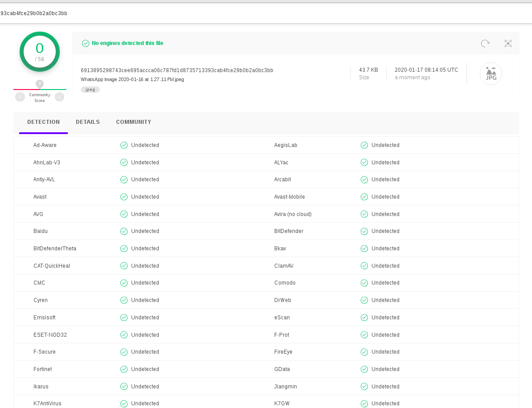Viewport: 532px width, 408px height.
Task: Click the F-Prot engine name
Action: (x=281, y=335)
